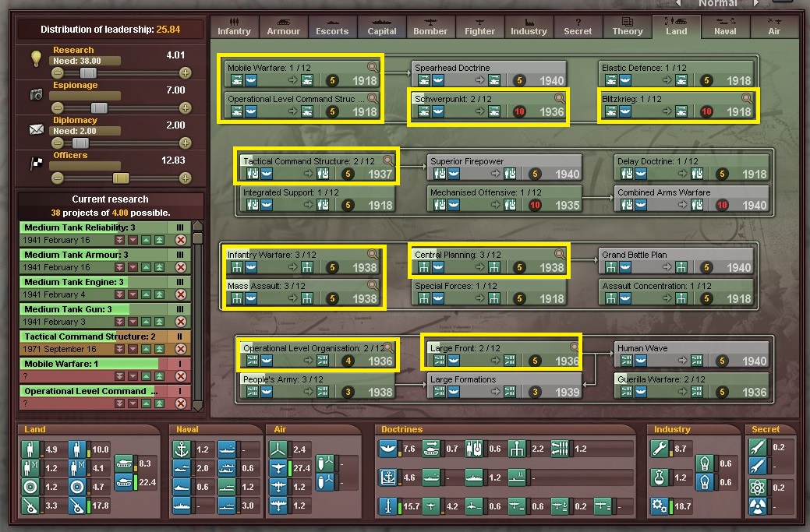Click the Naval anchor icon showing 1.2
The width and height of the screenshot is (810, 532).
click(182, 449)
